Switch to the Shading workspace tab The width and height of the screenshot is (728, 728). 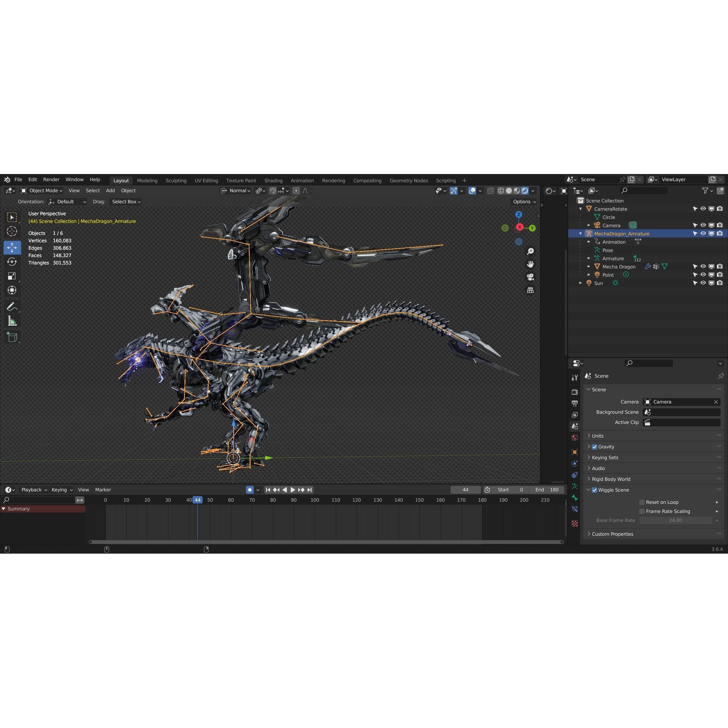click(273, 181)
